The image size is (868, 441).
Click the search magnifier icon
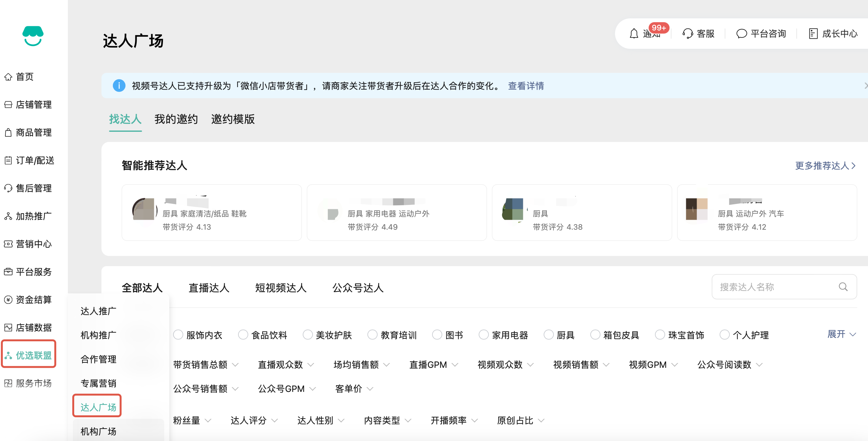click(x=843, y=287)
